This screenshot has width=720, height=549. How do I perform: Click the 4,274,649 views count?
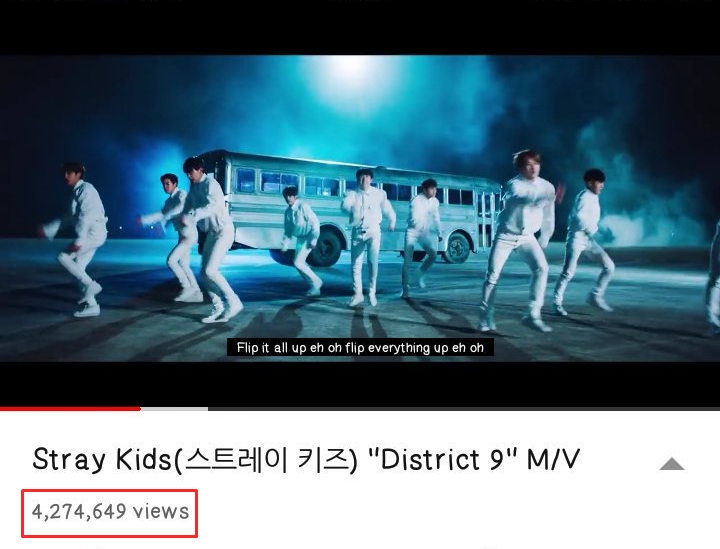click(110, 512)
